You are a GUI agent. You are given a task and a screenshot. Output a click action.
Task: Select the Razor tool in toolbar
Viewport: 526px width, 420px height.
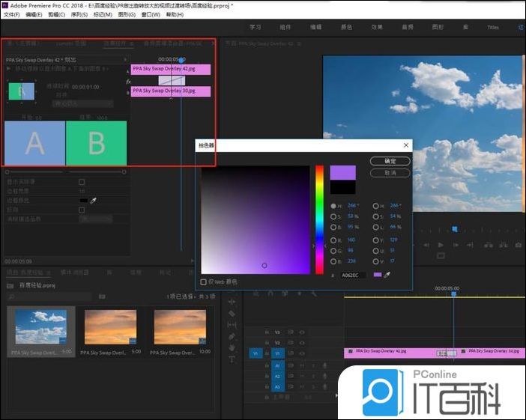click(232, 314)
